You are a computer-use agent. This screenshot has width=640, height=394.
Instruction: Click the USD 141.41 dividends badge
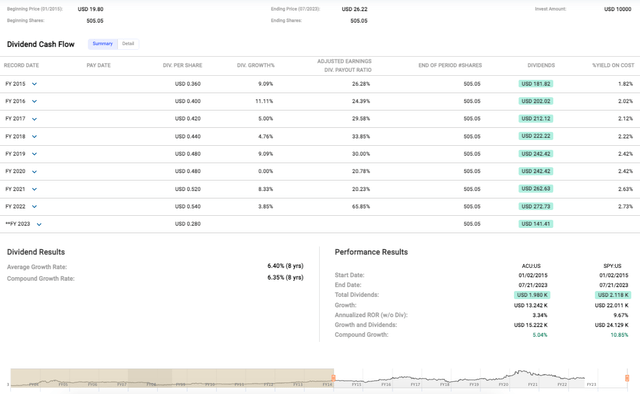pos(536,224)
